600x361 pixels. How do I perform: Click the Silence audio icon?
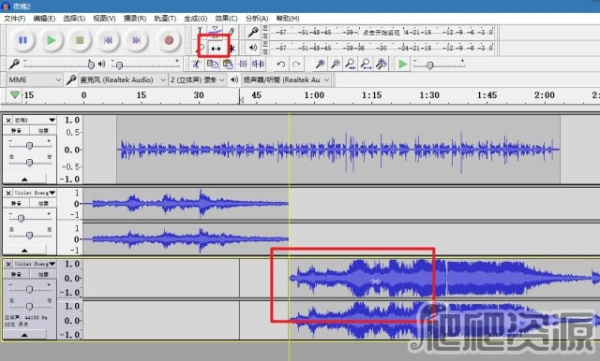point(258,64)
